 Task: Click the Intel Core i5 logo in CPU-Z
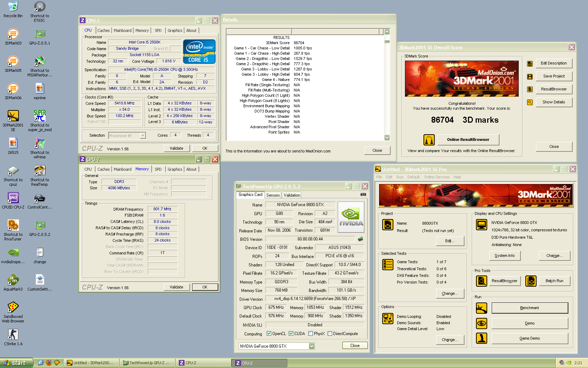pyautogui.click(x=199, y=52)
